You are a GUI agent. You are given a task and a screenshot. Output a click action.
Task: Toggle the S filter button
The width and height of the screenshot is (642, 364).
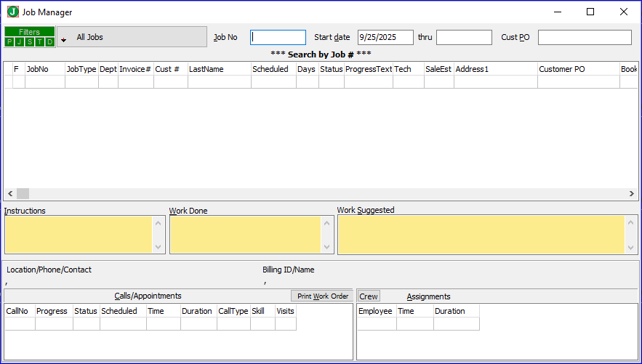click(30, 41)
